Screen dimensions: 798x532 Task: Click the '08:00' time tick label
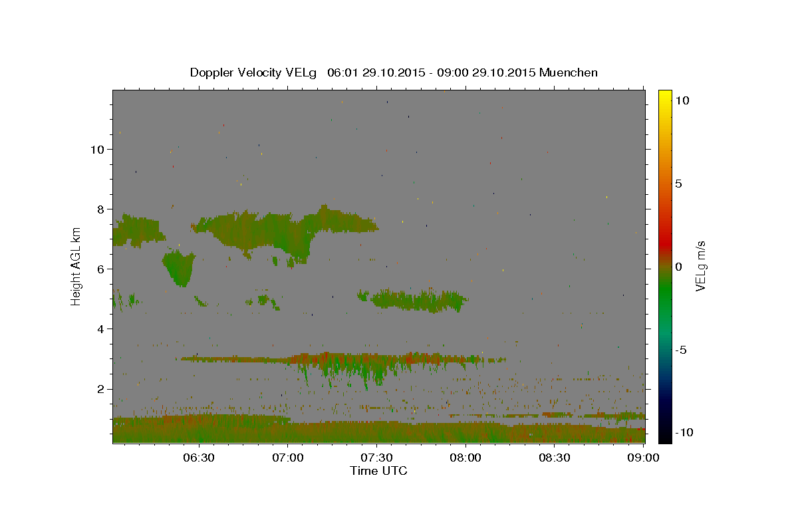[x=465, y=458]
